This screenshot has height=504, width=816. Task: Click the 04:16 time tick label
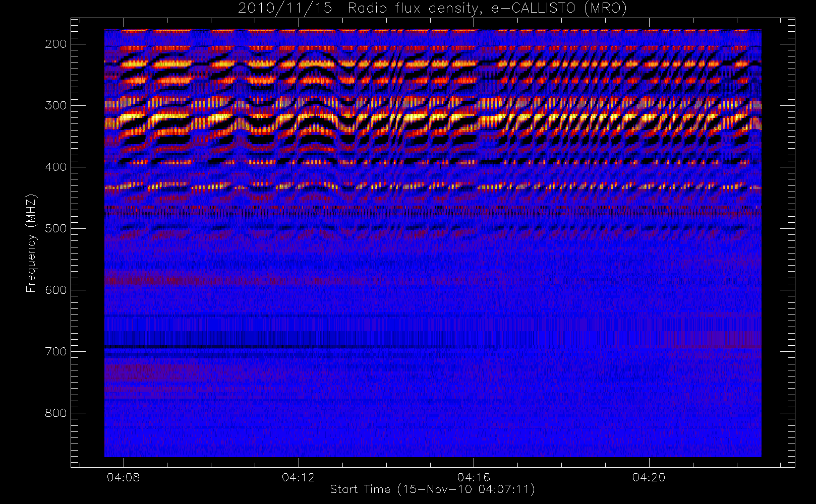coord(474,477)
